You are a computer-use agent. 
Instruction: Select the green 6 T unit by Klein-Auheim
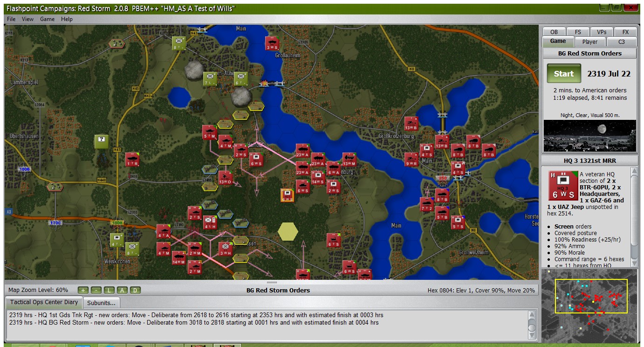(x=240, y=79)
